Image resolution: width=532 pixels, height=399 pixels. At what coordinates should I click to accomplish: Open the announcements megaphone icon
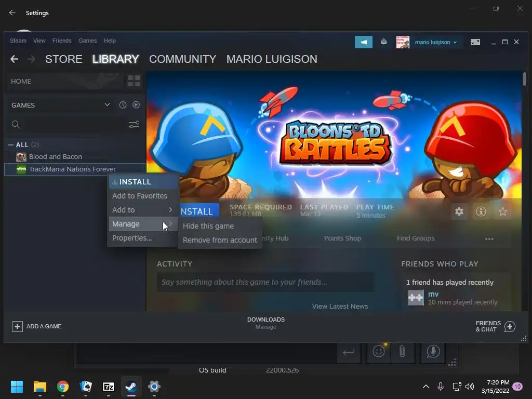[363, 42]
